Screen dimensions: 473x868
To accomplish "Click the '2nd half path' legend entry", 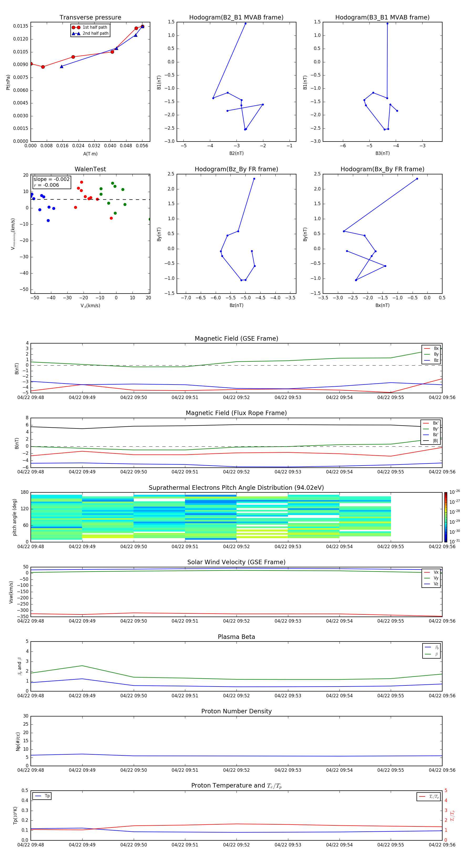I will 90,33.
